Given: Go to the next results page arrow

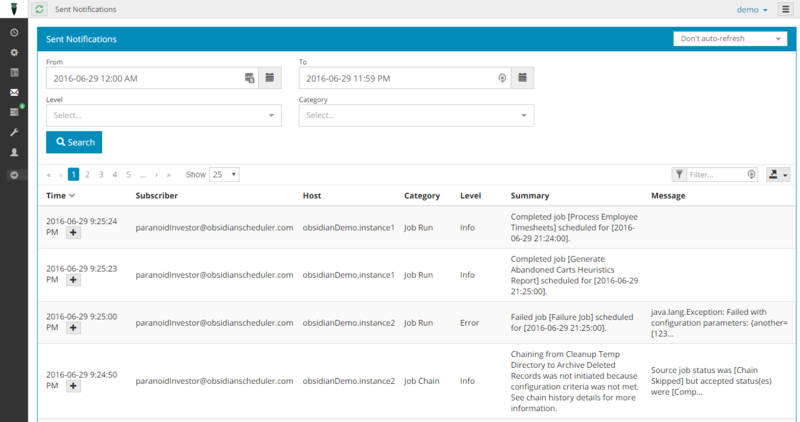Looking at the screenshot, I should tap(156, 175).
